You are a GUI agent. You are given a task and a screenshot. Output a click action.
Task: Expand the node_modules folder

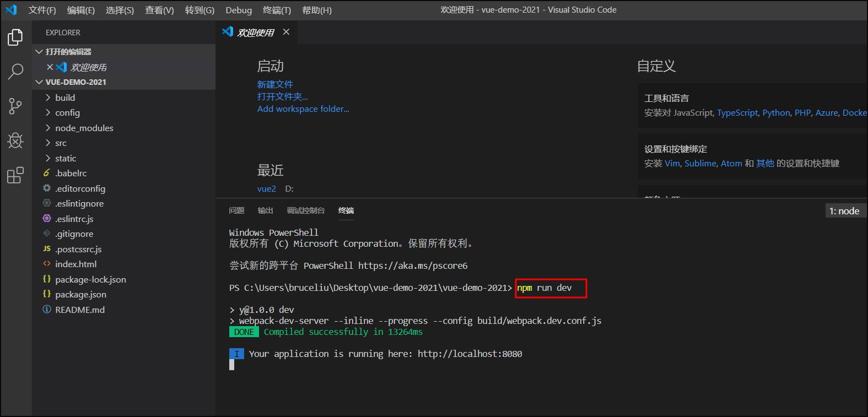click(48, 128)
